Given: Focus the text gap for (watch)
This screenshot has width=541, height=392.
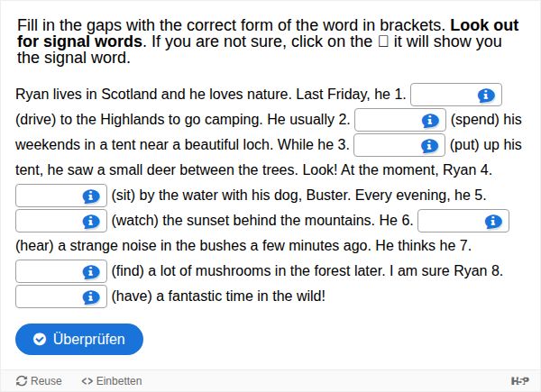Looking at the screenshot, I should coord(49,221).
